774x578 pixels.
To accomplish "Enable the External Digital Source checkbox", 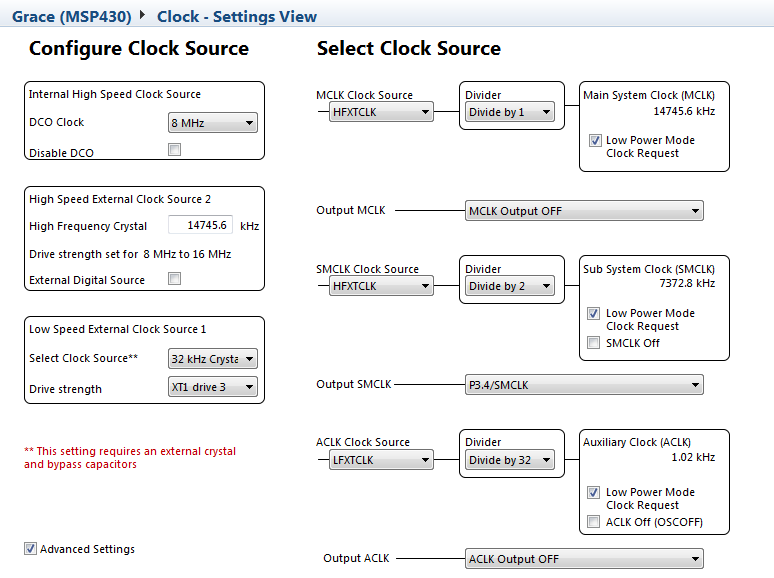I will tap(175, 279).
